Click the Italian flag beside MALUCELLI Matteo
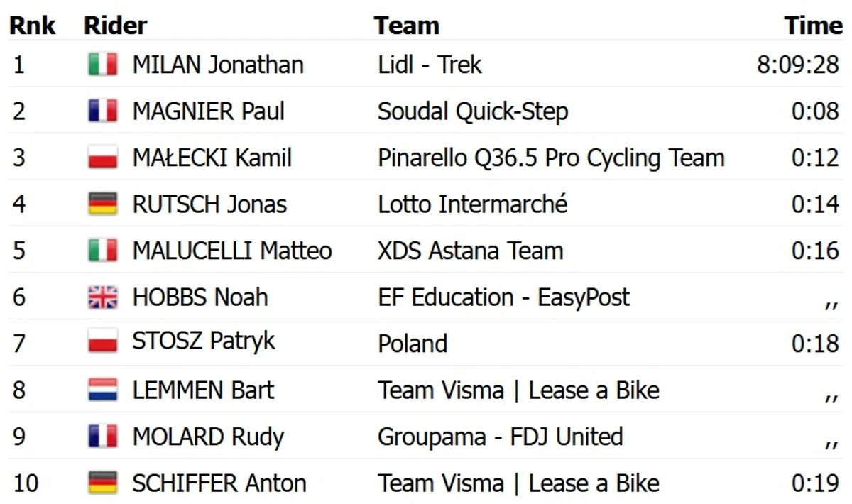Image resolution: width=852 pixels, height=504 pixels. click(103, 251)
